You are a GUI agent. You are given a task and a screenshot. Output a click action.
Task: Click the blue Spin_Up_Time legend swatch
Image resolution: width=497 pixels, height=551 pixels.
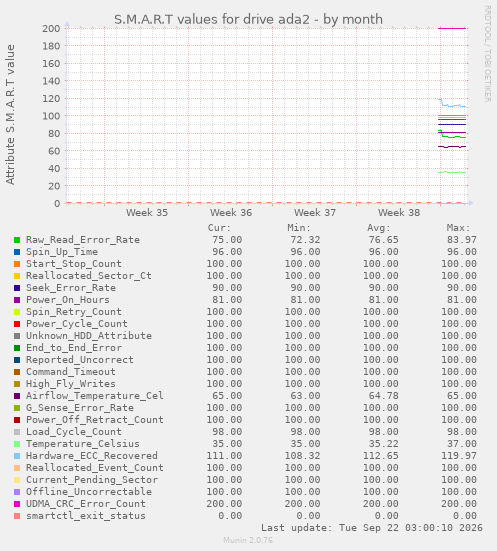tap(17, 252)
